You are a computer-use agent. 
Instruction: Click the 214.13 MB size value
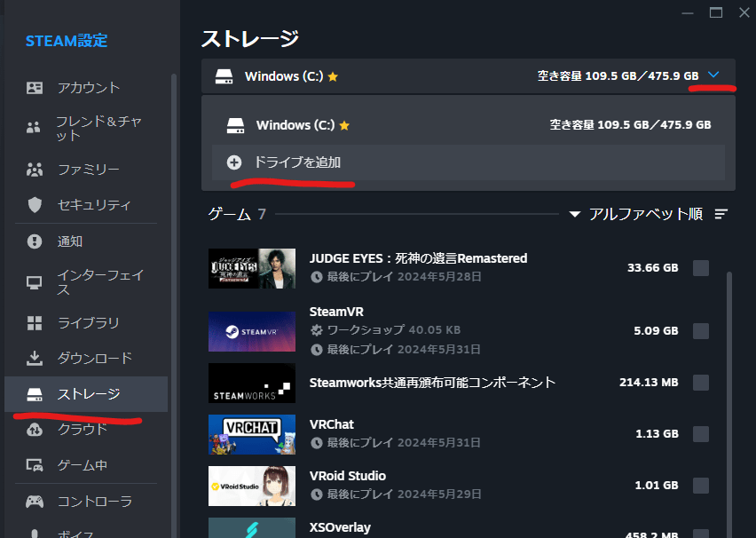tap(649, 383)
